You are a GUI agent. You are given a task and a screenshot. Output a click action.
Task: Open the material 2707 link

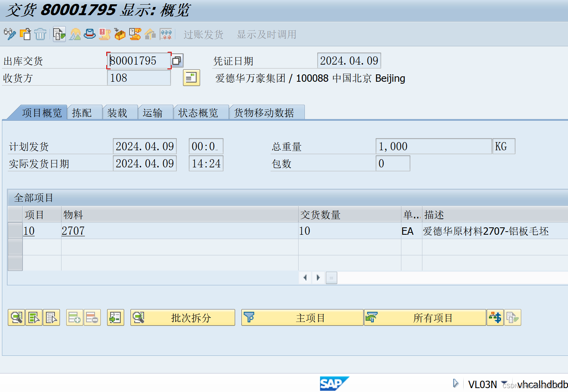[x=73, y=230]
